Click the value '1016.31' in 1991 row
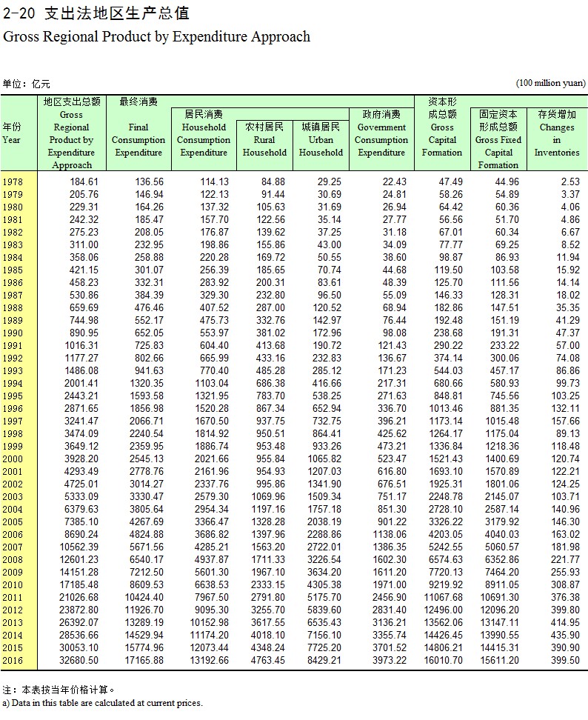 pyautogui.click(x=81, y=346)
